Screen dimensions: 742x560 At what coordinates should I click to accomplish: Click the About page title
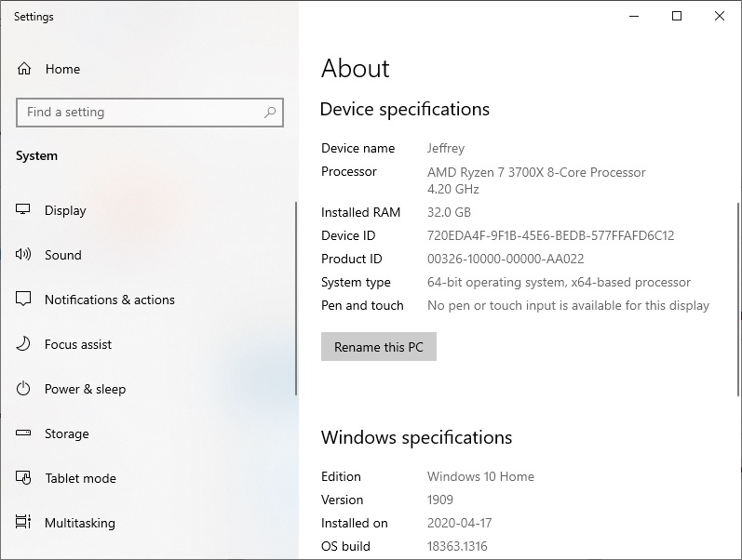(x=356, y=69)
